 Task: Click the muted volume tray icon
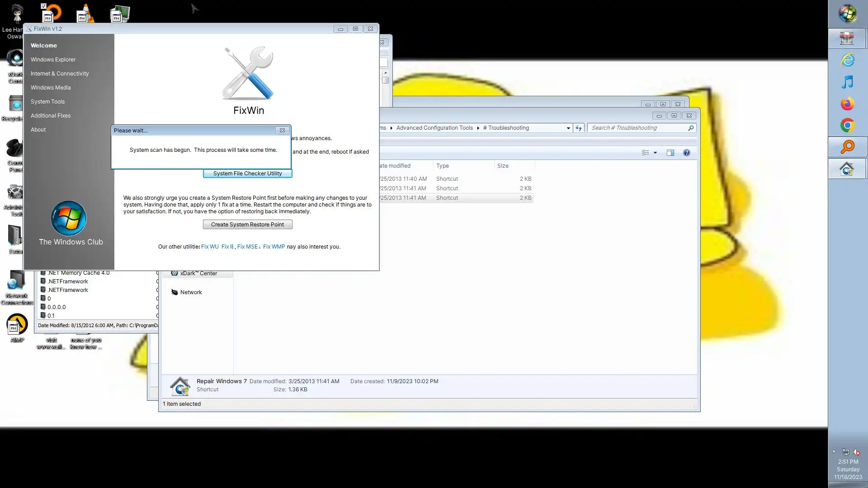(856, 452)
